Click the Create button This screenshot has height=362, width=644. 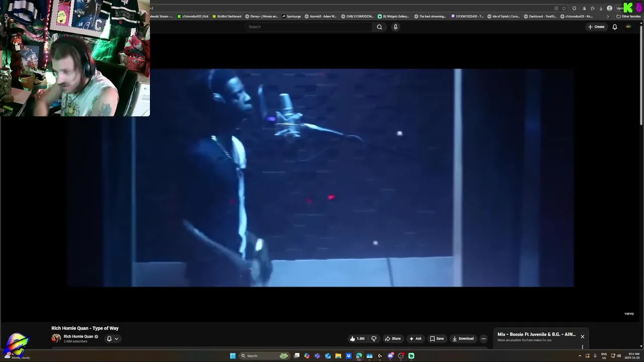(x=596, y=27)
